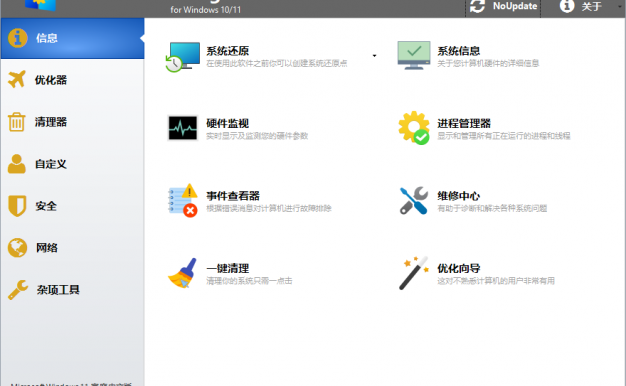
Task: Select the 信息 sidebar info icon
Action: click(x=18, y=38)
